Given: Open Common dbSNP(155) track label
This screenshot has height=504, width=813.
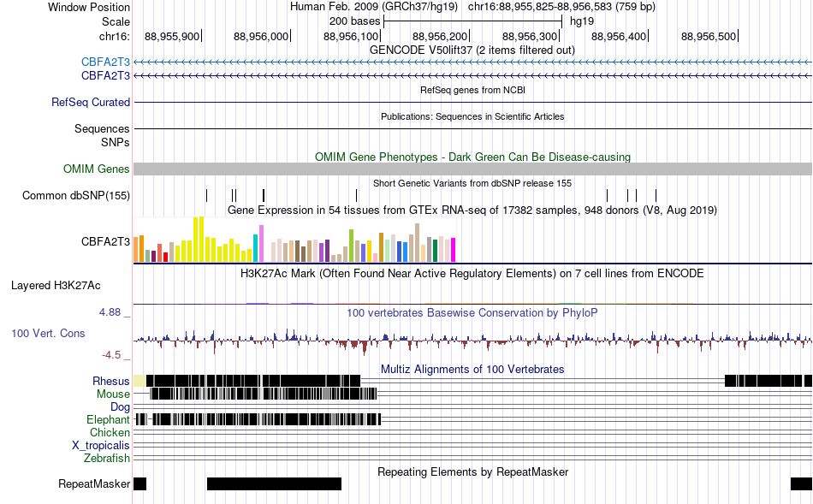Looking at the screenshot, I should pos(76,195).
